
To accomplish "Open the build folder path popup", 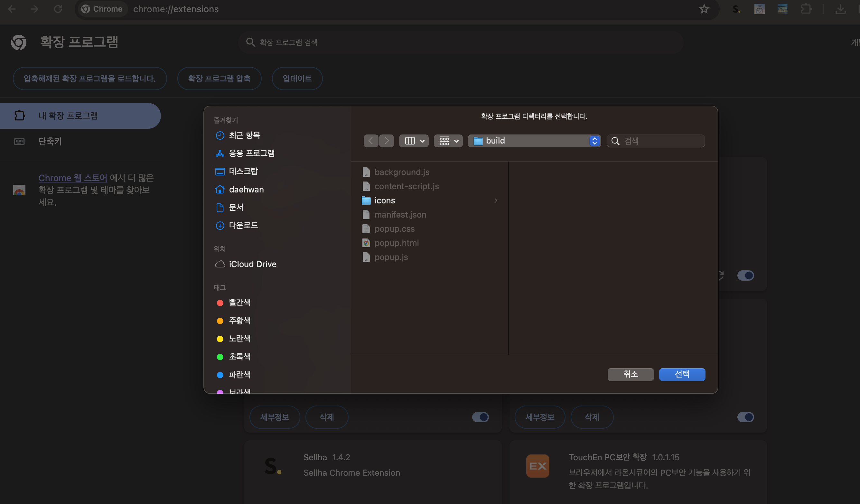I will coord(534,141).
